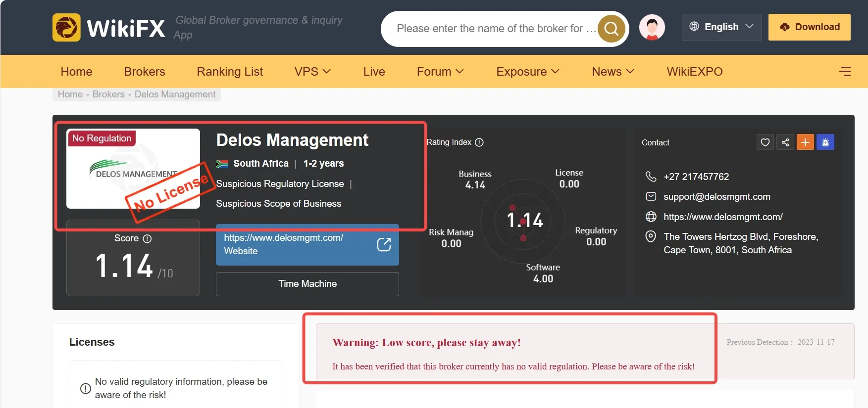Click the globe language icon
The image size is (868, 408).
click(694, 26)
